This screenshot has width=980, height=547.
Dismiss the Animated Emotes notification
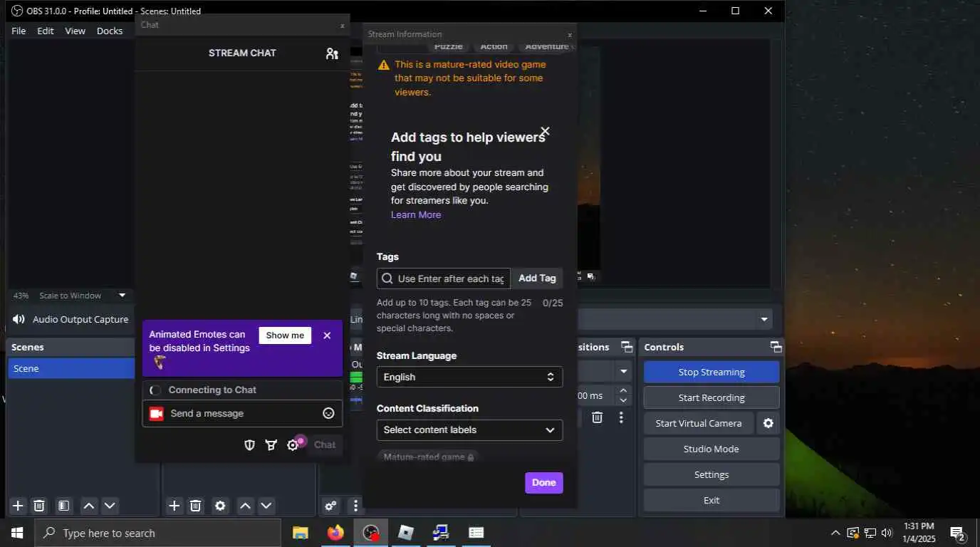click(327, 335)
